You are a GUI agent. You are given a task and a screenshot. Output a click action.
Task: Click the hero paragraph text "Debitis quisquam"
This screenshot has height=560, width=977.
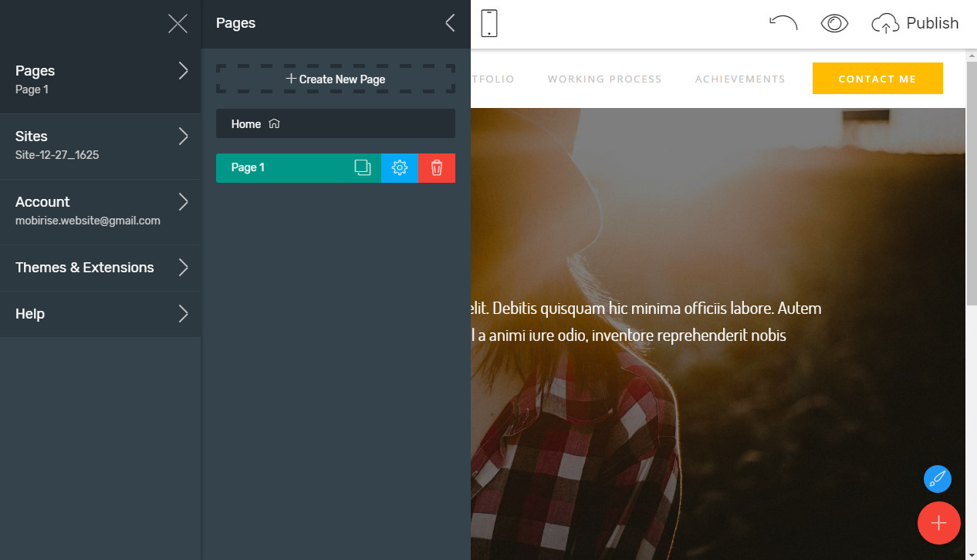click(x=549, y=309)
